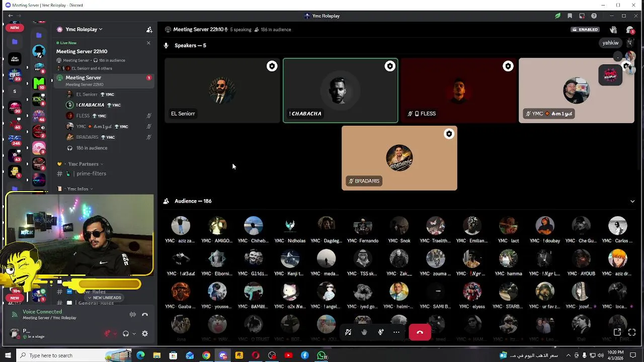Open the green leaf icon in title bar
Screen dimensions: 644x362
pos(557,16)
